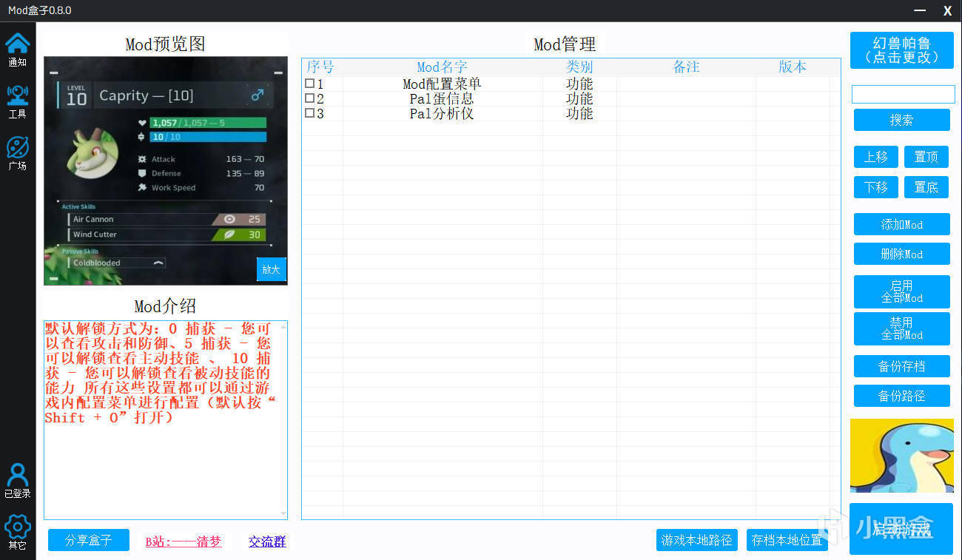Click inside the Mod介绍 description text box

click(x=166, y=419)
